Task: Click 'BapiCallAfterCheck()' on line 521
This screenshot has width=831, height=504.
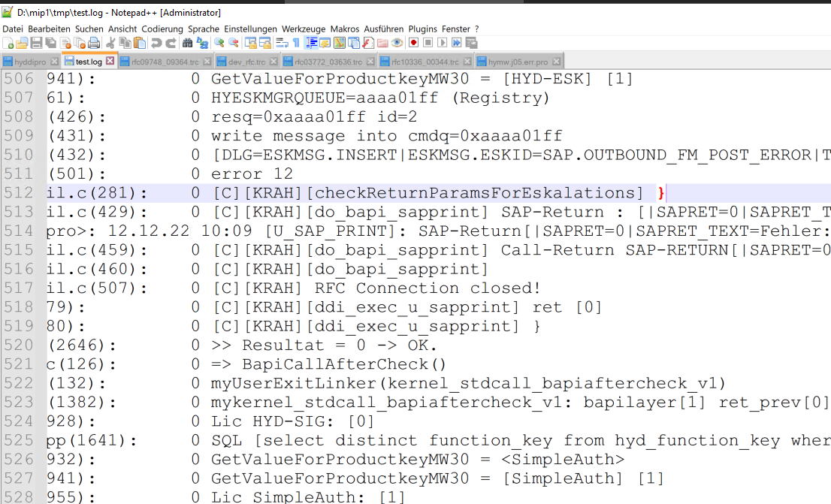Action: (344, 364)
